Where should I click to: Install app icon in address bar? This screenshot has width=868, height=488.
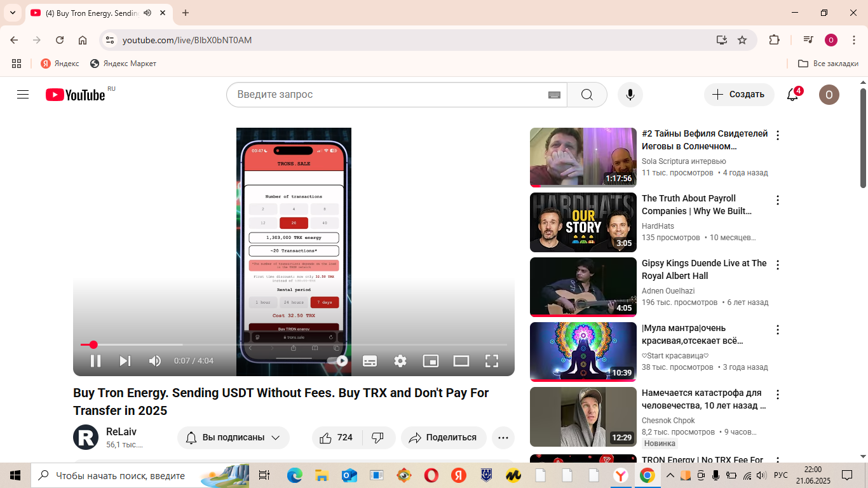coord(721,40)
